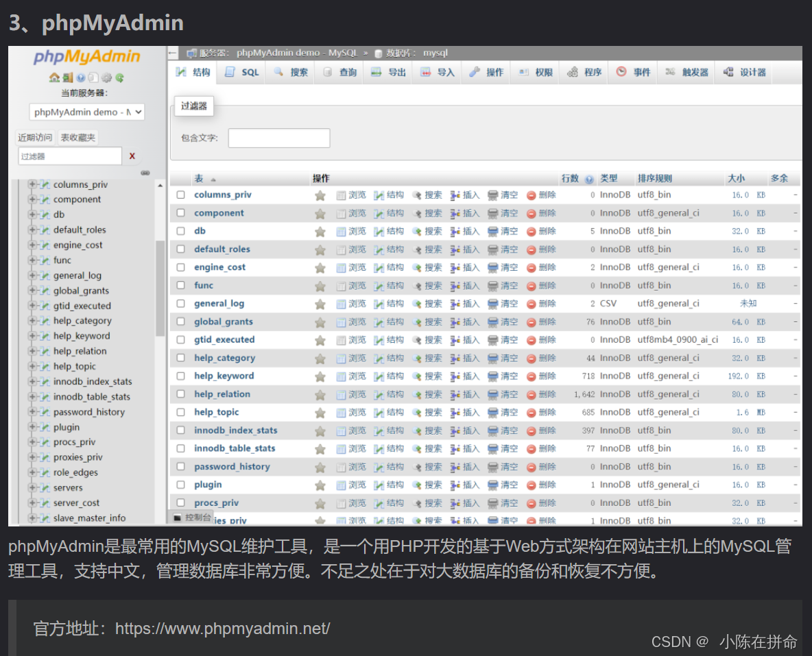
Task: Click the structure icon for innodb_index_stats
Action: click(x=379, y=430)
